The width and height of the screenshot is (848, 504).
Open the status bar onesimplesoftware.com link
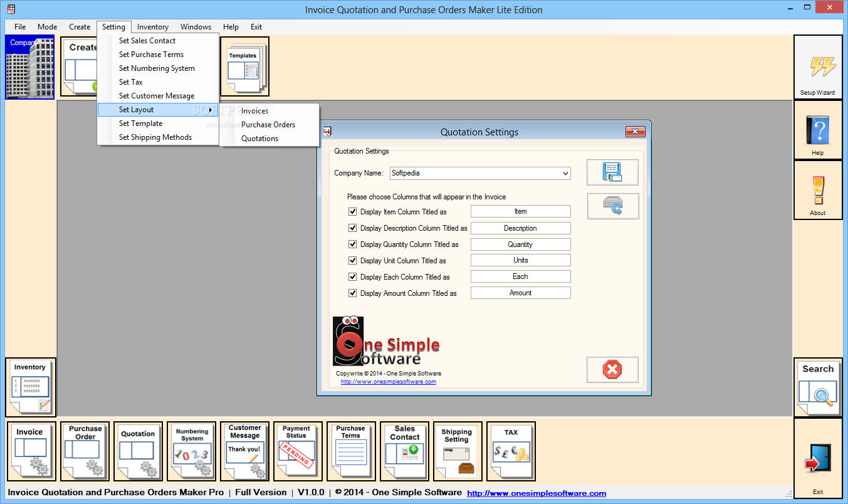[x=537, y=493]
